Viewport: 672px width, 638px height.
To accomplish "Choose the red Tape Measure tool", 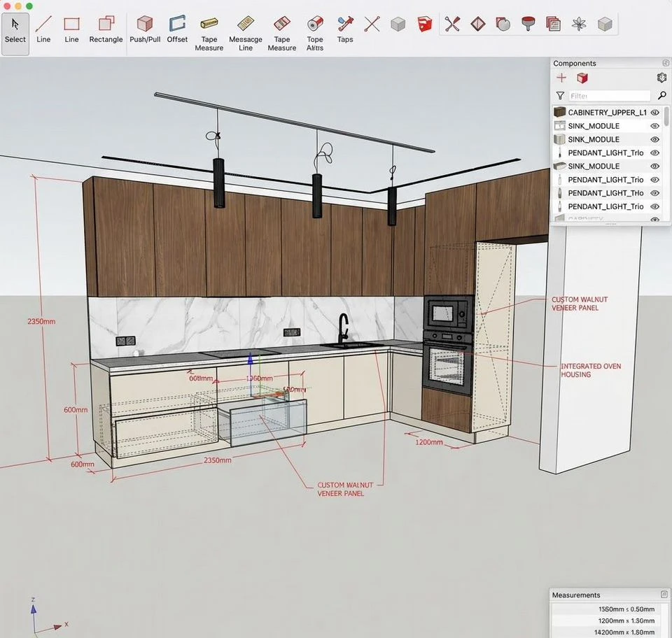I will coord(282,34).
